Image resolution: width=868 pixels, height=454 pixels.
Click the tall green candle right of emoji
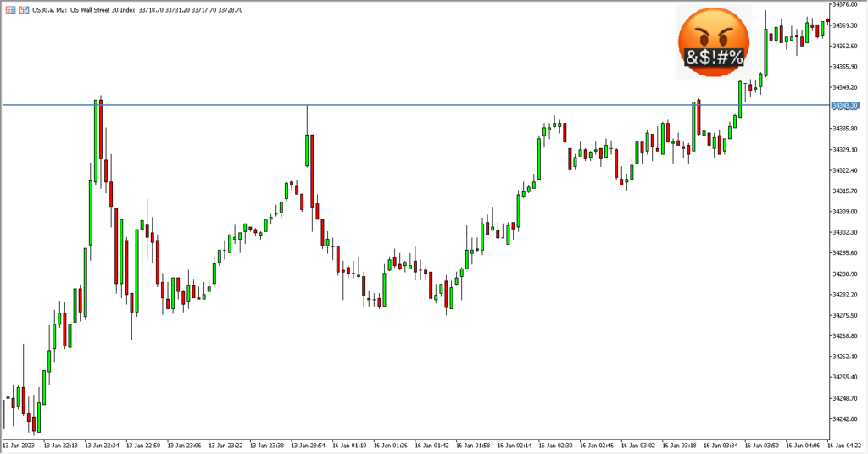coord(767,52)
